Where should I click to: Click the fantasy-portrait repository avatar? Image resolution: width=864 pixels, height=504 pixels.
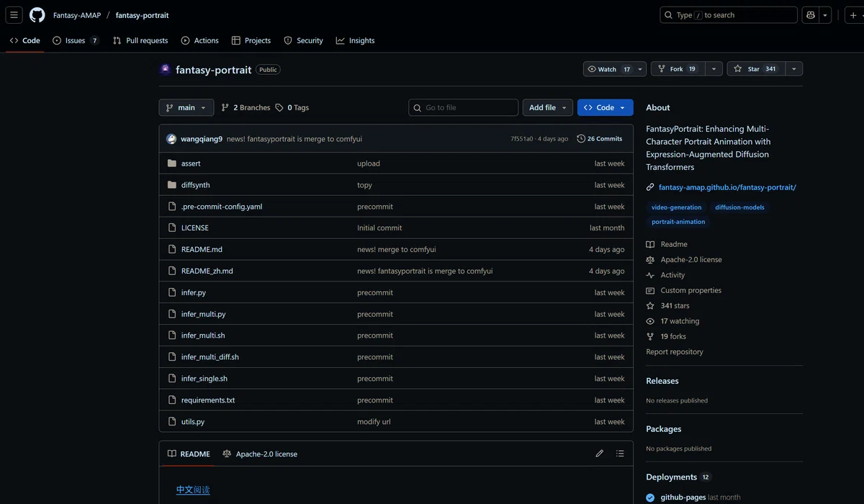[165, 69]
